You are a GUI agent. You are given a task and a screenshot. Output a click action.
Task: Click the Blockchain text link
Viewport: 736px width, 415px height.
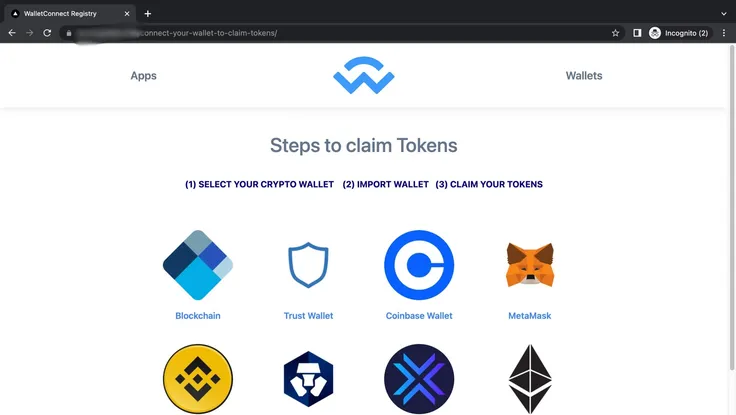point(198,316)
